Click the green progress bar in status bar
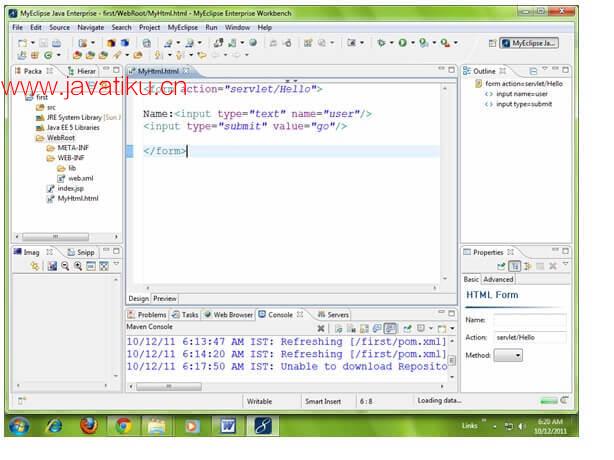Screen dimensions: 614x460 pos(549,401)
